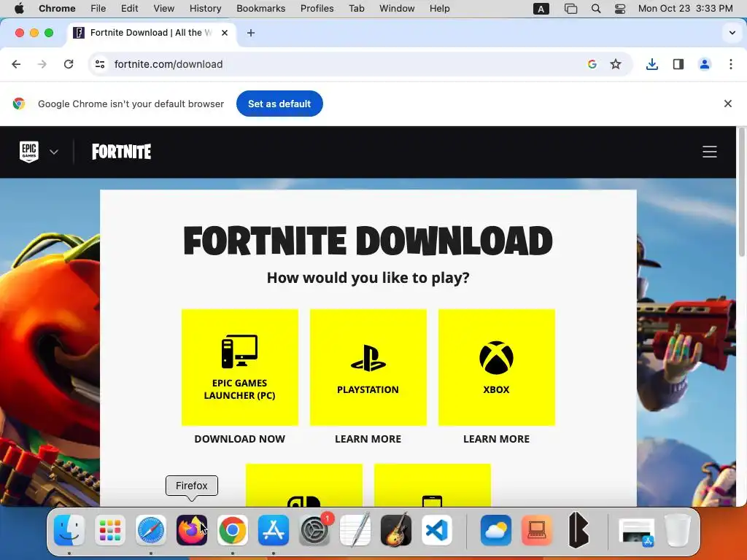Screen dimensions: 747x560
Task: Expand the tab search dropdown arrow
Action: (x=732, y=33)
